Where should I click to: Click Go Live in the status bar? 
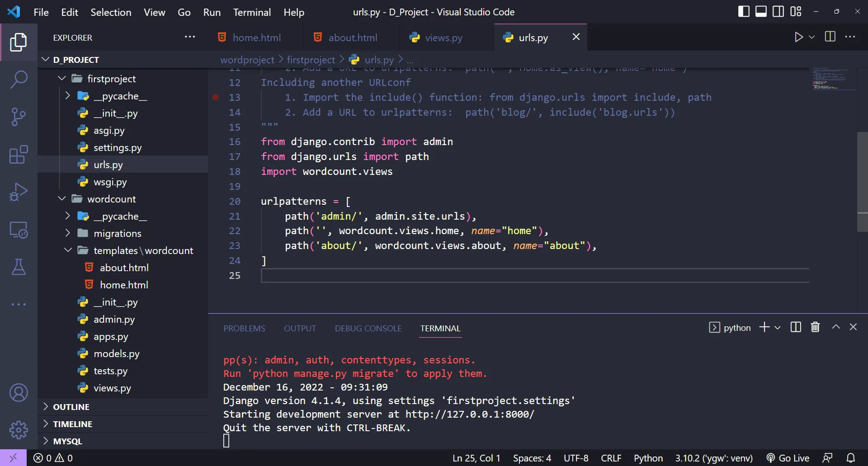[x=788, y=458]
